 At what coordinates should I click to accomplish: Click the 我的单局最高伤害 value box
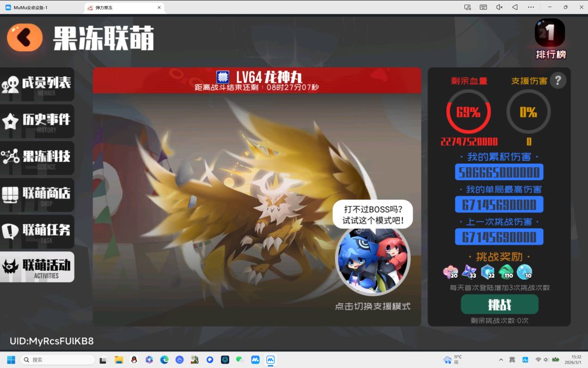pyautogui.click(x=499, y=204)
